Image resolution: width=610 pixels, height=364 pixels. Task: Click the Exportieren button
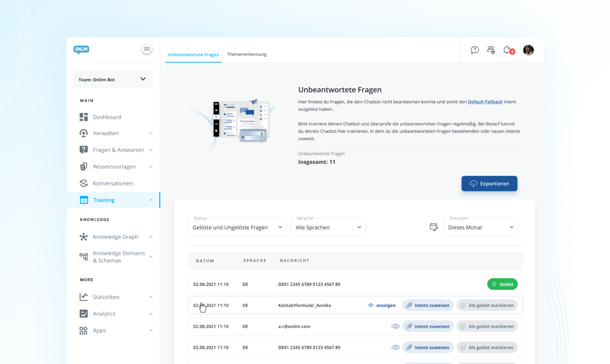coord(489,183)
